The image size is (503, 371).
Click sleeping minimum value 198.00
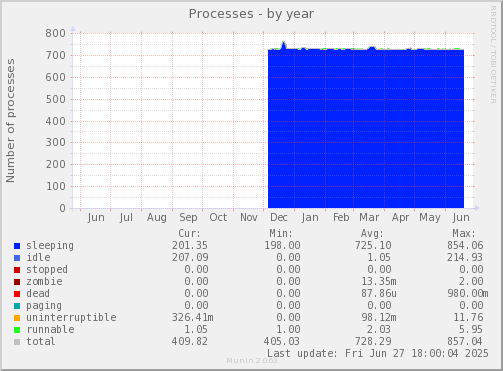(282, 245)
